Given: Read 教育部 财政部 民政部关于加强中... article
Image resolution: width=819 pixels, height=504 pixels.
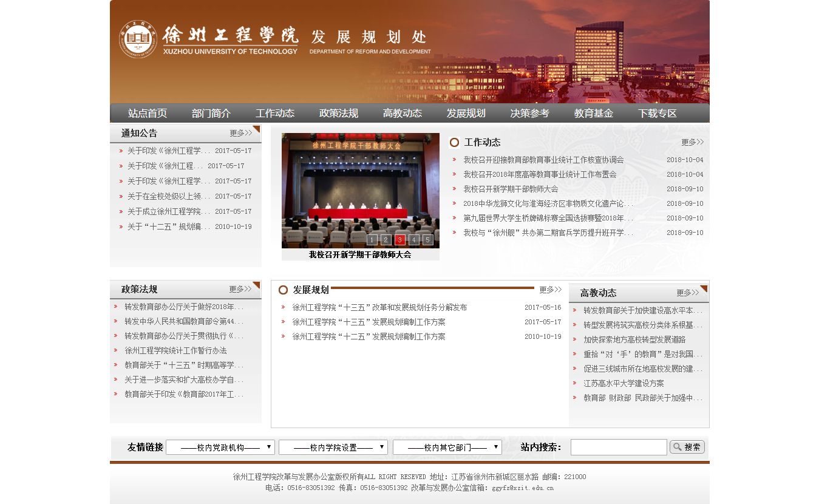Looking at the screenshot, I should (x=643, y=398).
